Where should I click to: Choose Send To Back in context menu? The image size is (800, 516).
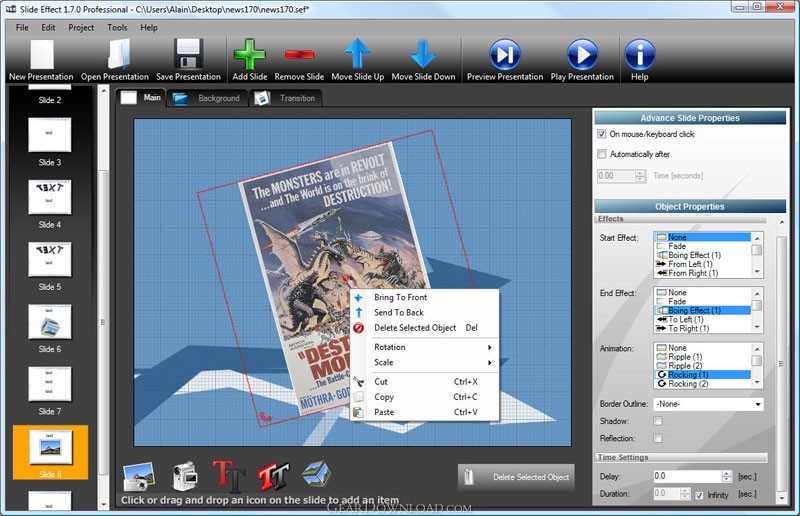pyautogui.click(x=399, y=312)
